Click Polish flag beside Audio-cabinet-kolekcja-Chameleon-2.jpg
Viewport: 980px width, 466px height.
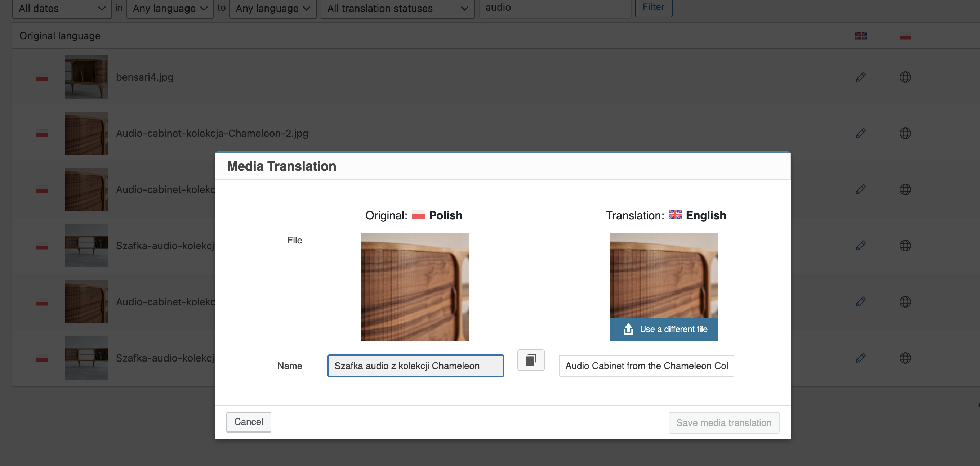pyautogui.click(x=42, y=133)
